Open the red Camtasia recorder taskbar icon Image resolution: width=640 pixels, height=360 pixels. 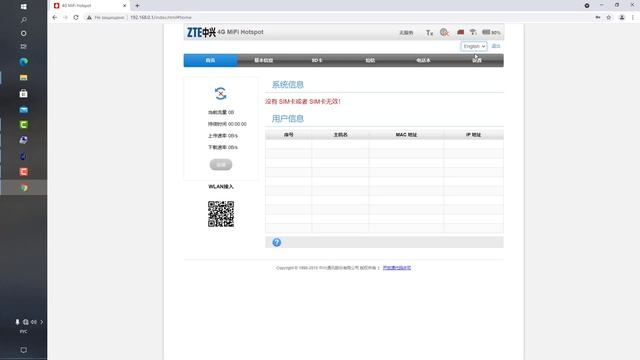(24, 172)
